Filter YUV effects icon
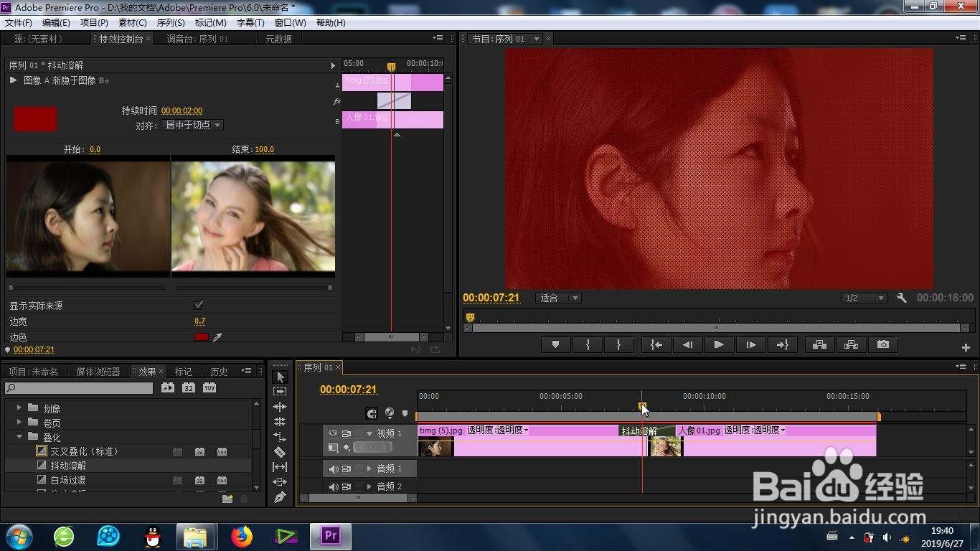The height and width of the screenshot is (551, 980). (x=209, y=387)
